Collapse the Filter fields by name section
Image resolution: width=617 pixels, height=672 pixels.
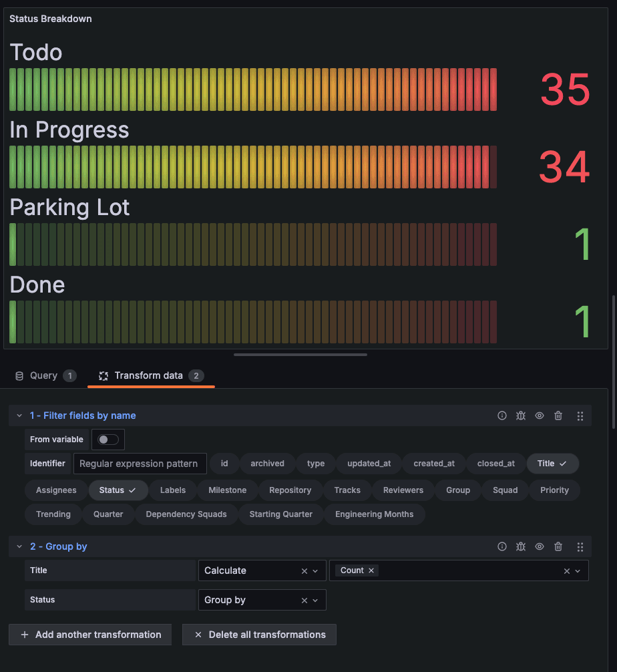pyautogui.click(x=19, y=415)
